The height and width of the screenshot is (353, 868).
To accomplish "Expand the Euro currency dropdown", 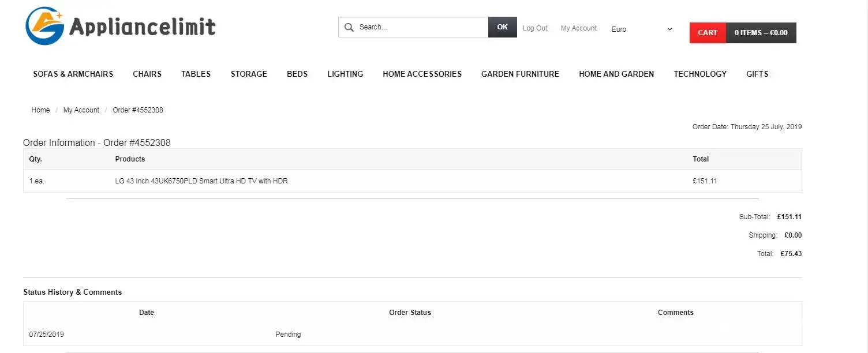I will 642,29.
